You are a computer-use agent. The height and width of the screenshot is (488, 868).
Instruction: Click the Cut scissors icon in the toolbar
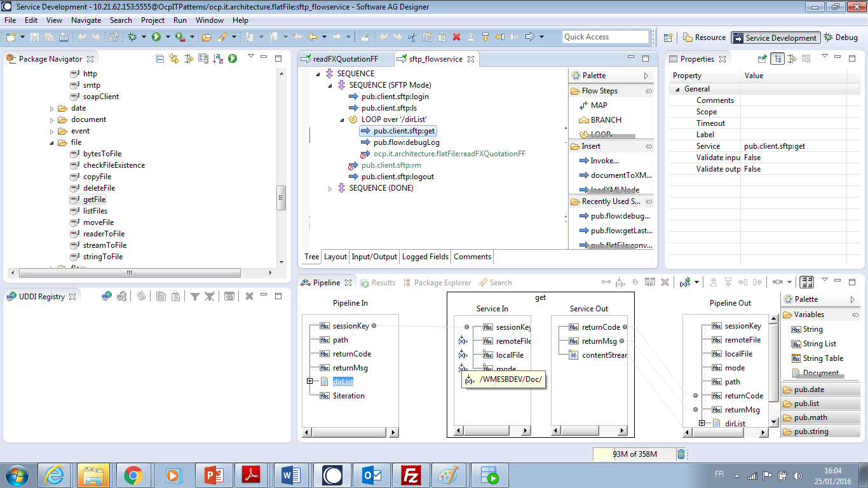[412, 37]
